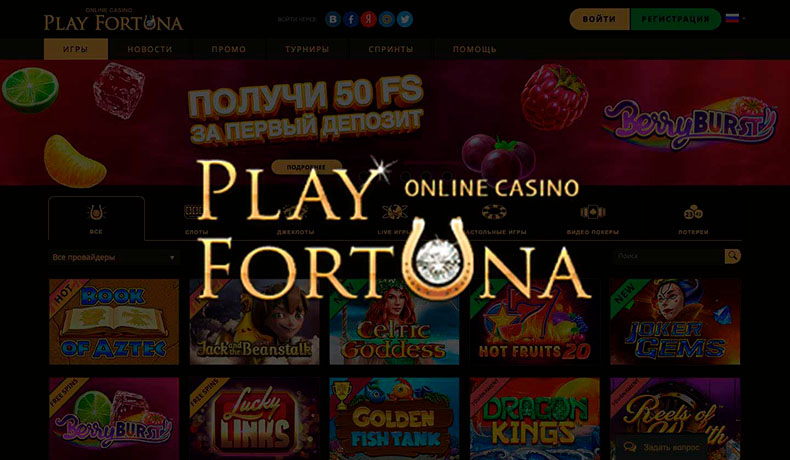This screenshot has height=460, width=790.
Task: Open the Промо section
Action: coord(229,49)
